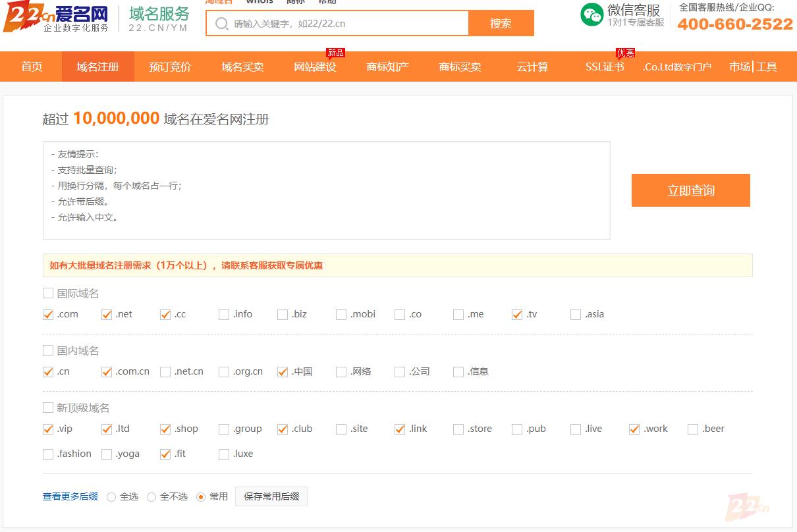Enable the .info domain suffix
The width and height of the screenshot is (797, 532).
point(224,315)
